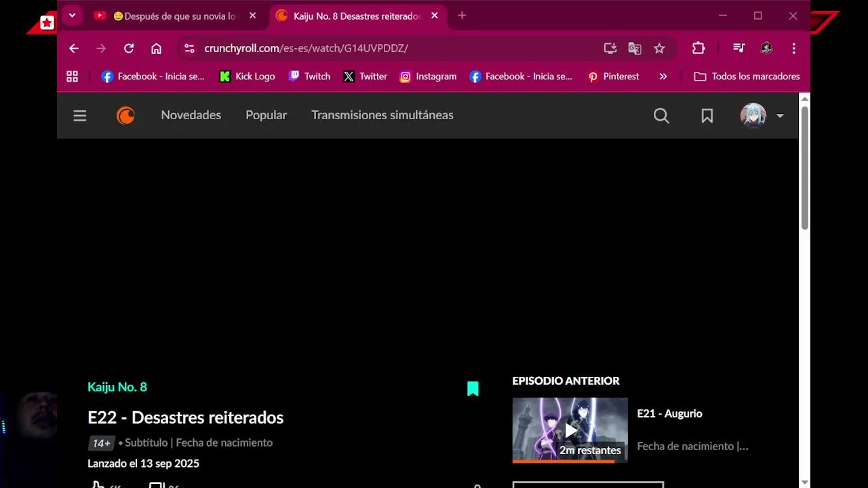Click the red star overlay icon beside the browser
This screenshot has width=868, height=488.
tap(47, 23)
